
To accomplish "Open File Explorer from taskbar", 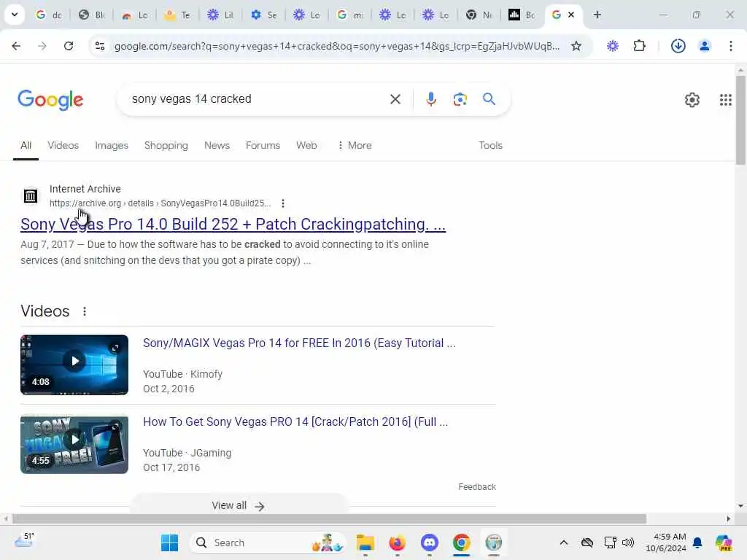I will [x=365, y=542].
